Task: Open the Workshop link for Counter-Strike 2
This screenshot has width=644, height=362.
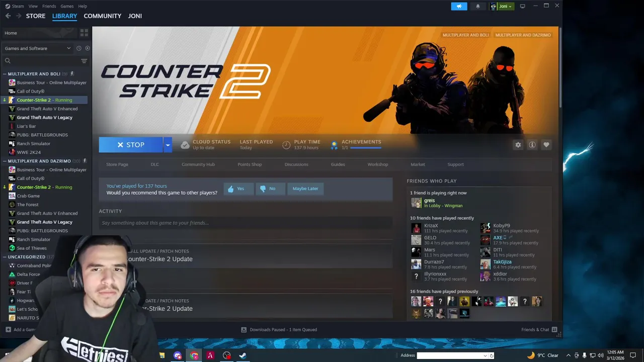Action: click(377, 164)
